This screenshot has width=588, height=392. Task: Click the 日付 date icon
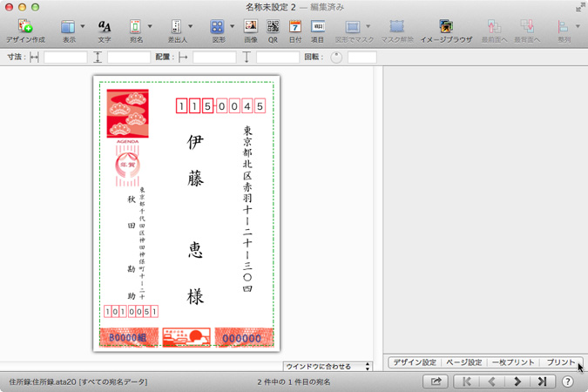[295, 28]
